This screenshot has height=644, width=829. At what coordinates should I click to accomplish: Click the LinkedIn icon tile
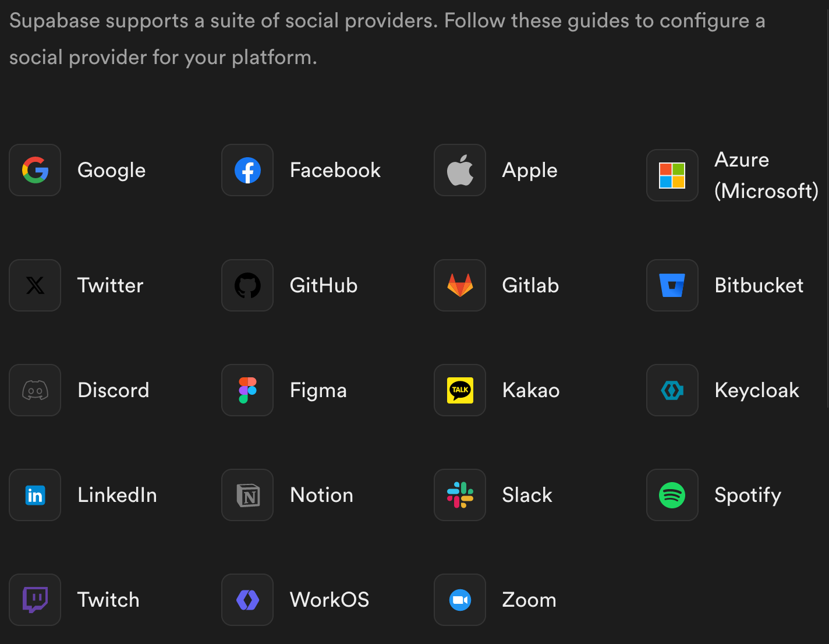pyautogui.click(x=35, y=495)
